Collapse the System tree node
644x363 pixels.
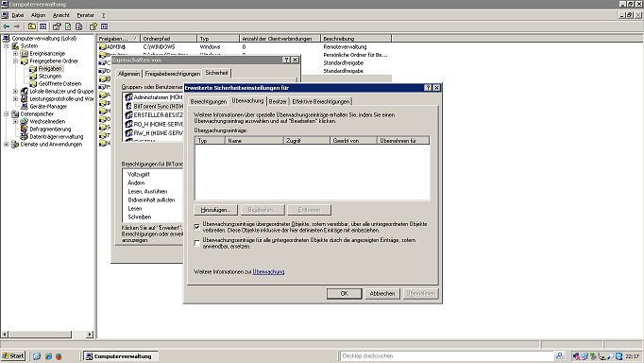point(7,46)
